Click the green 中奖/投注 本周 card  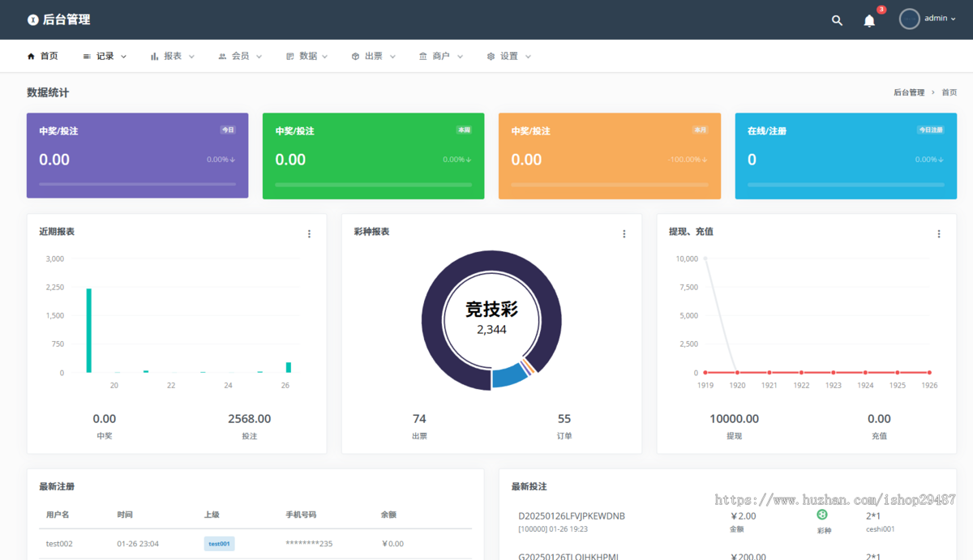pos(374,156)
